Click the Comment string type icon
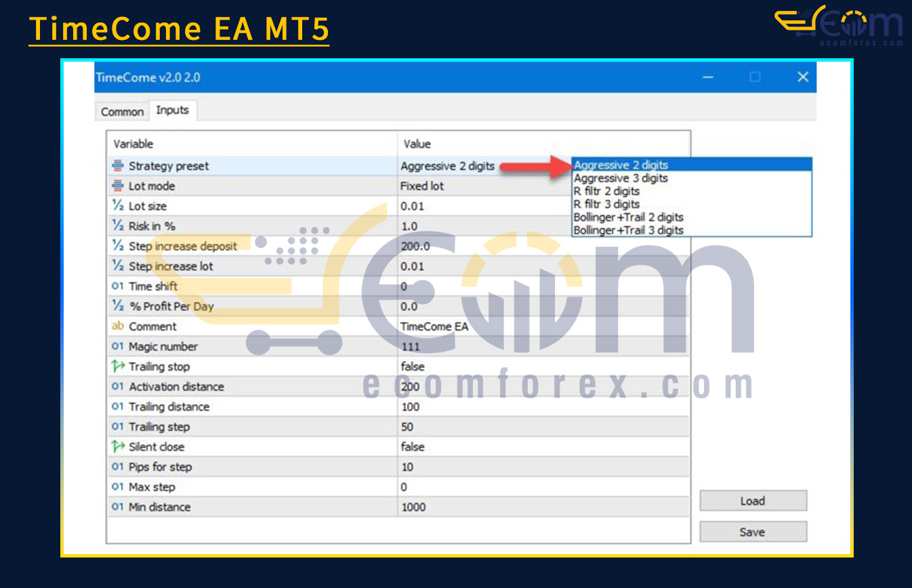Viewport: 912px width, 588px height. click(x=118, y=327)
